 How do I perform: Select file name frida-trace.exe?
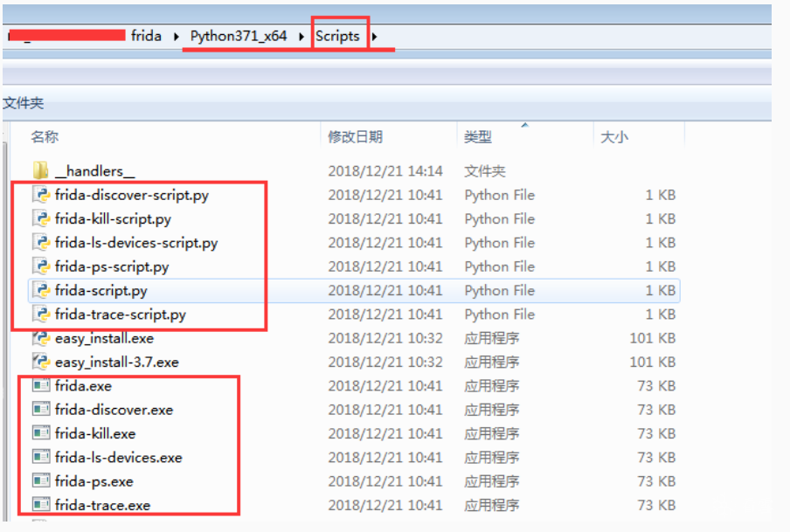(x=103, y=505)
